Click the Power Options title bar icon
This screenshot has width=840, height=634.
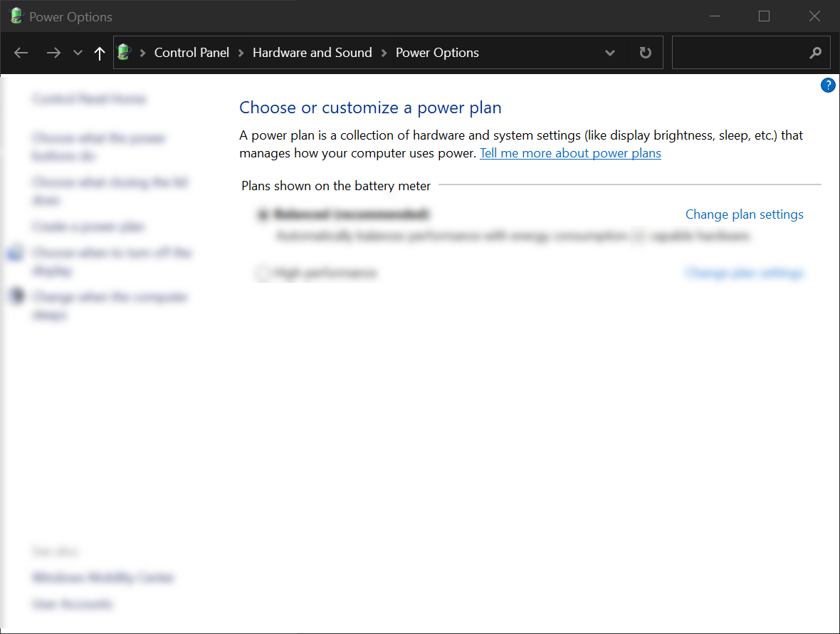(x=16, y=16)
